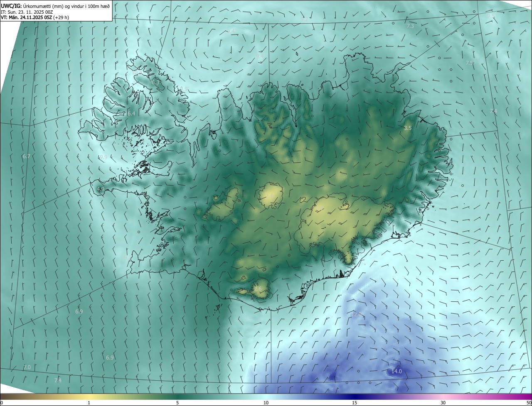The height and width of the screenshot is (406, 532).
Task: Click the 7.0 value on the map
Action: [x=27, y=367]
